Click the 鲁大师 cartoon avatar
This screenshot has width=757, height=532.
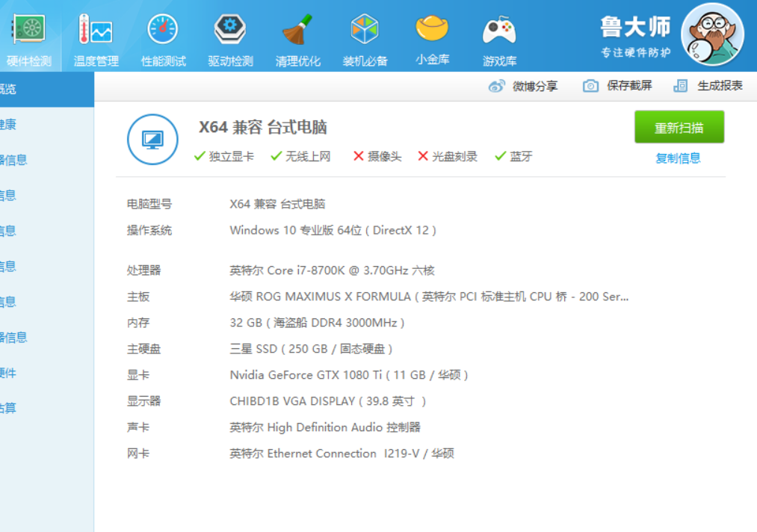tap(712, 34)
